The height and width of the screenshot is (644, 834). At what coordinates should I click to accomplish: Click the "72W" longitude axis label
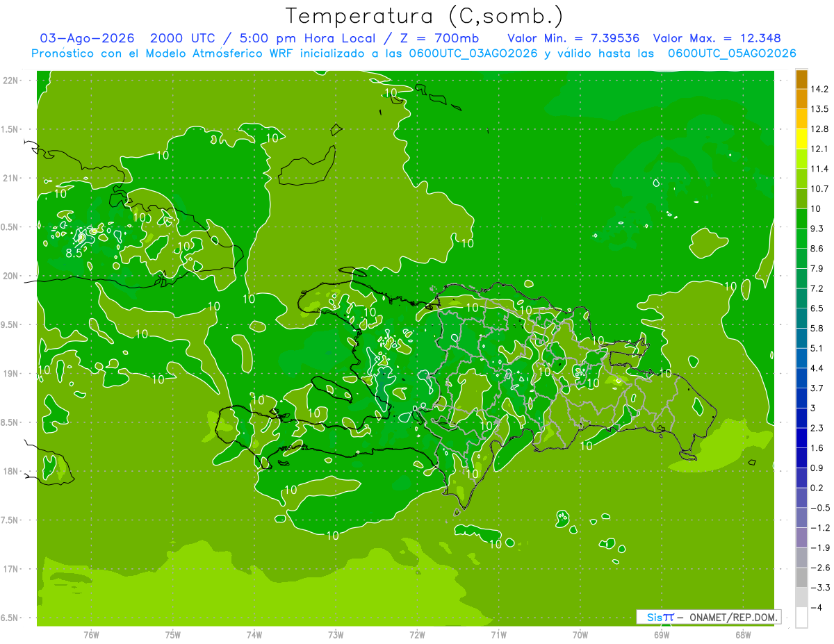click(417, 635)
